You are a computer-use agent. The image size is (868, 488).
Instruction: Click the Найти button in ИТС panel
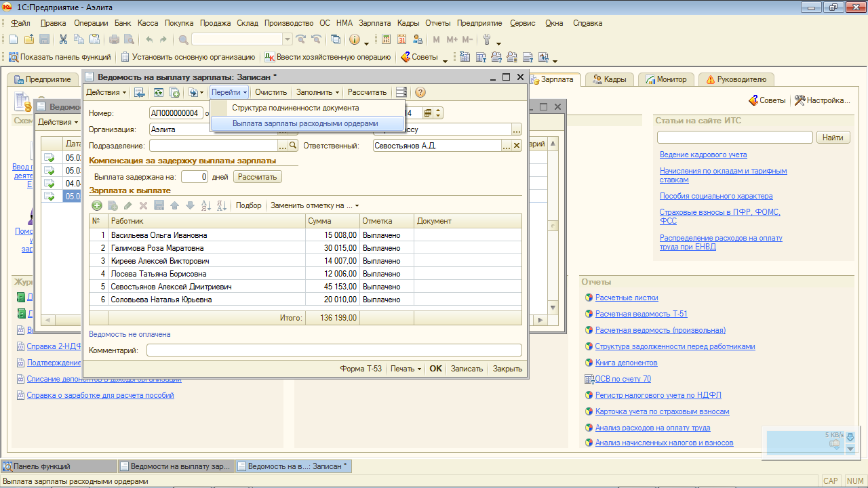tap(833, 138)
